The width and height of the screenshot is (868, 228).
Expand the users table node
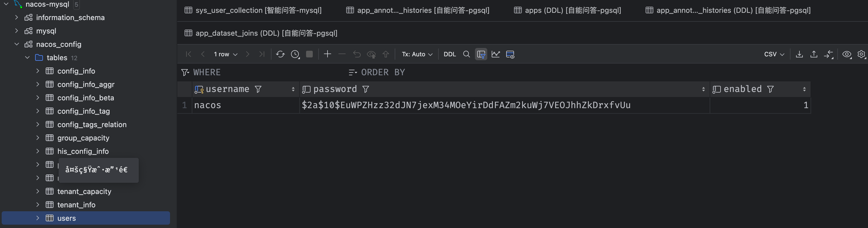38,218
